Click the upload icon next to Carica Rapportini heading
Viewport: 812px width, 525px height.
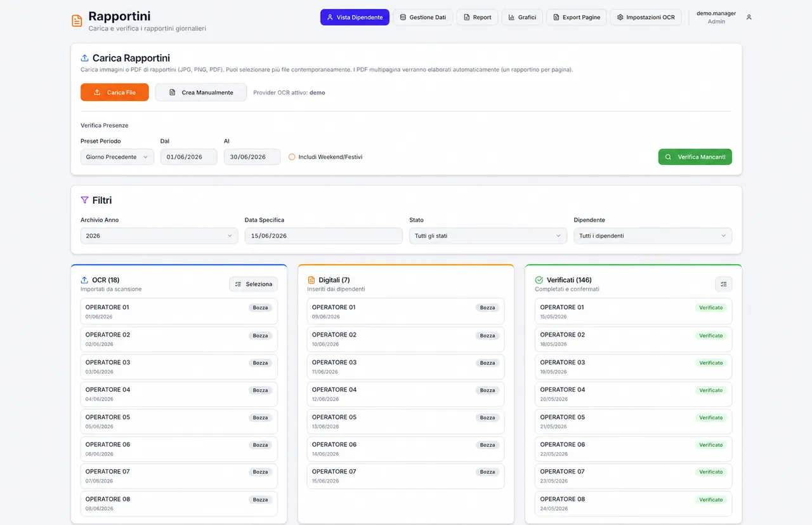[x=84, y=58]
